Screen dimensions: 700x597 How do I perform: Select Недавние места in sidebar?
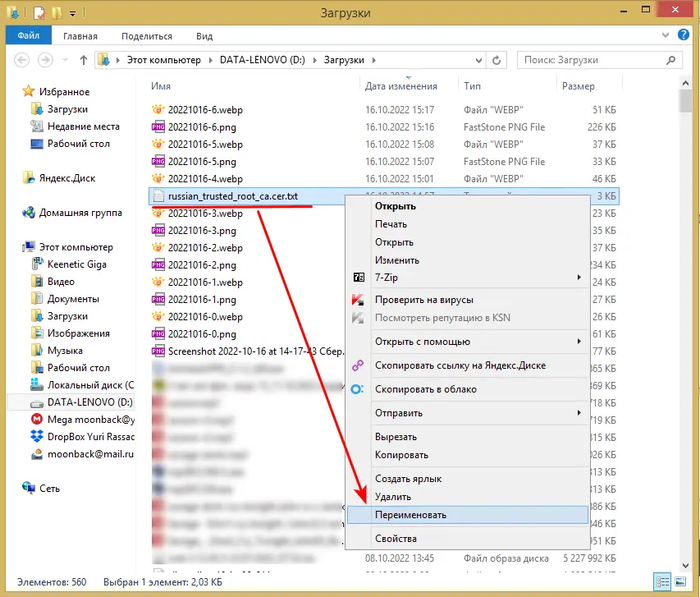[84, 126]
